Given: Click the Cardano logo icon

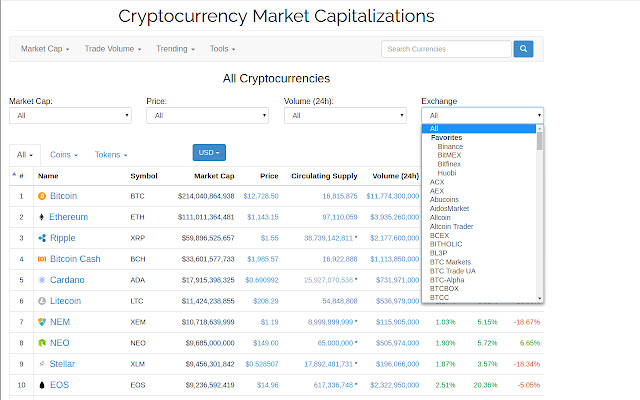Looking at the screenshot, I should [x=42, y=280].
